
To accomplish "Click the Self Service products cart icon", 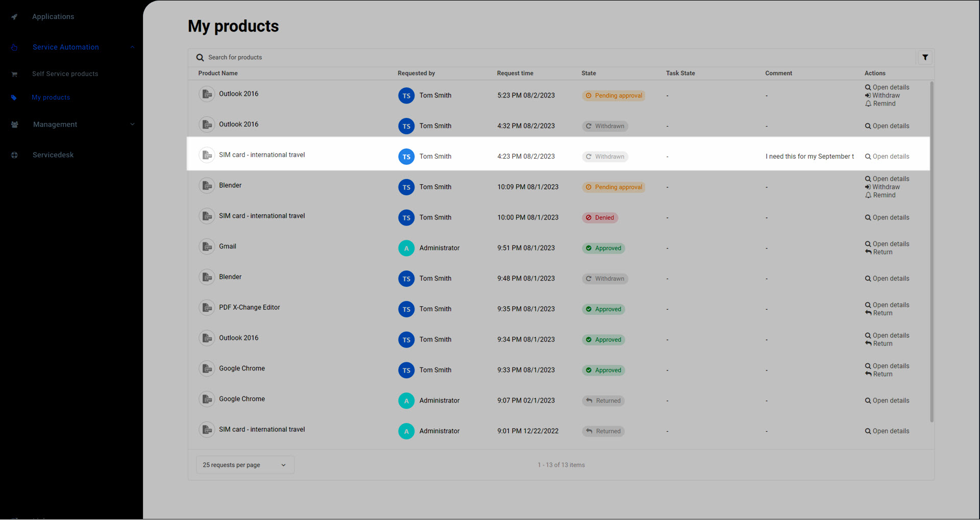I will pyautogui.click(x=14, y=74).
